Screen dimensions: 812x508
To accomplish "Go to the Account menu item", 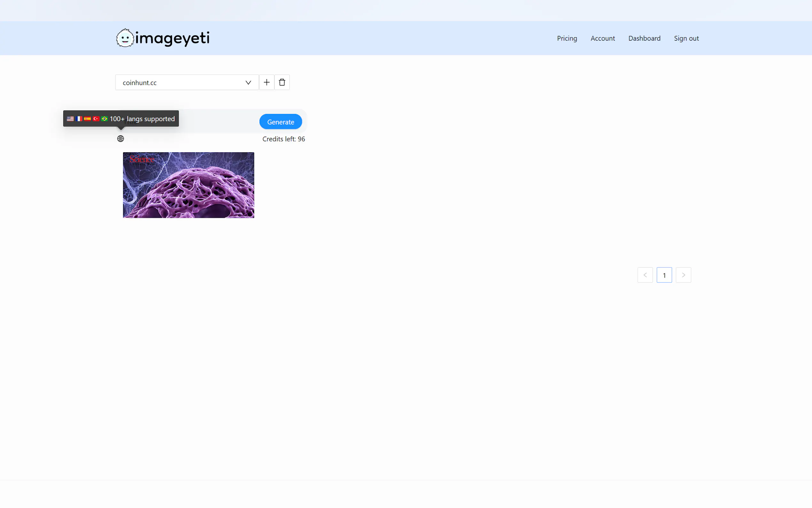I will click(603, 38).
